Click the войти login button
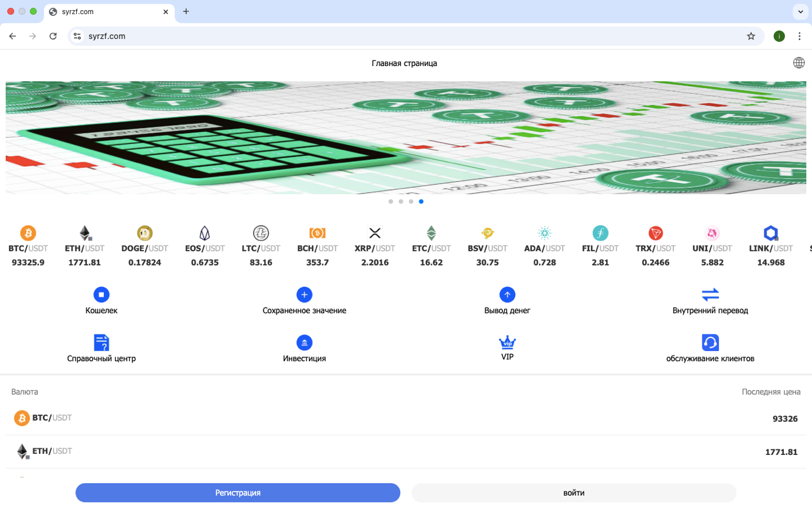 tap(574, 493)
